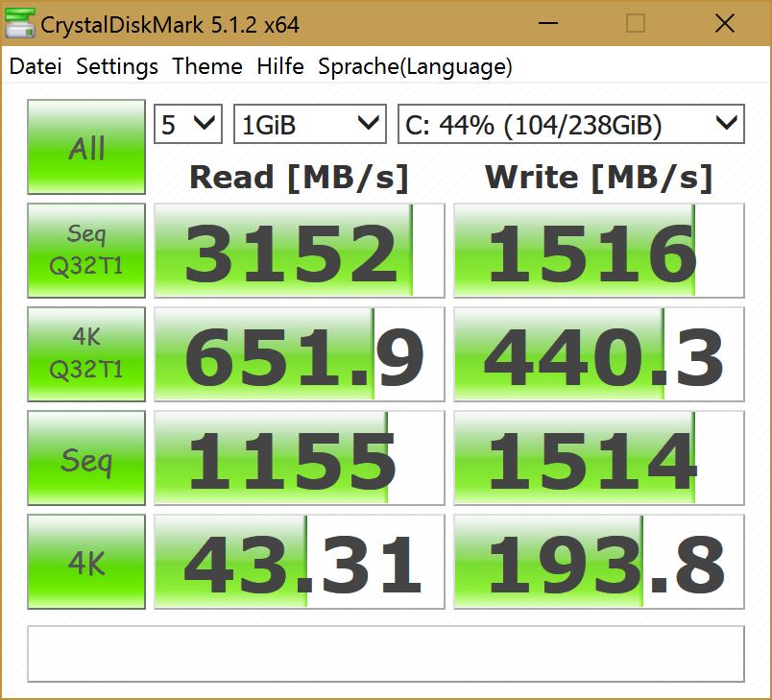Click the CrystalDiskMark app icon in title bar

20,23
